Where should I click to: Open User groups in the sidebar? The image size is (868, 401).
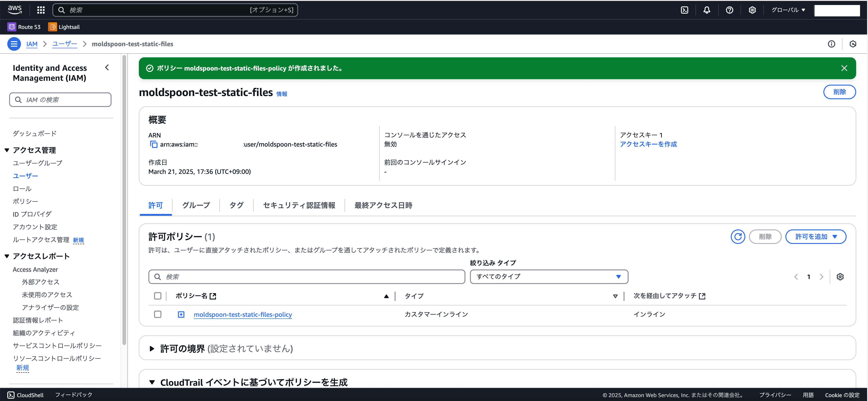click(x=37, y=163)
